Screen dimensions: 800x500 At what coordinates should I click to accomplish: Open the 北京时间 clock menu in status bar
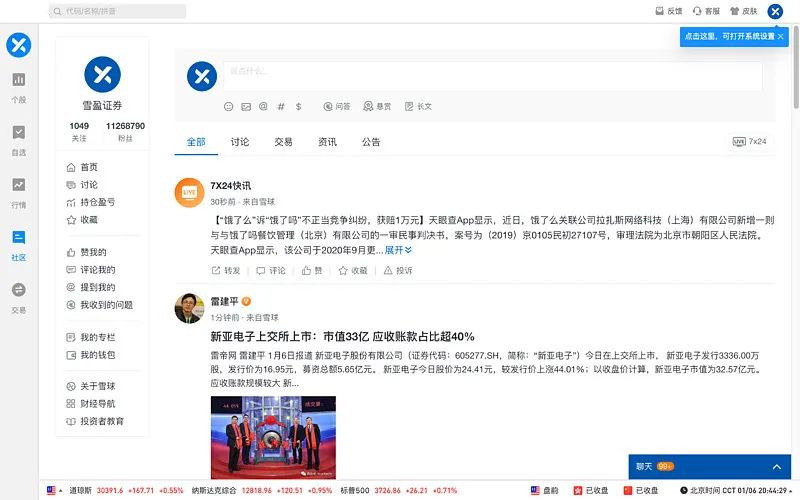pyautogui.click(x=736, y=490)
